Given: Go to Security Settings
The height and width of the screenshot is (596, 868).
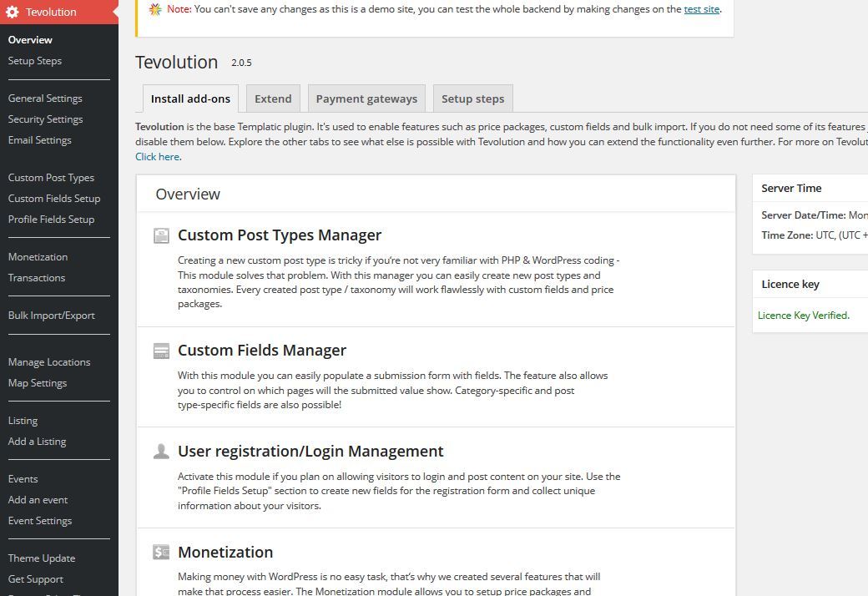Looking at the screenshot, I should 45,119.
